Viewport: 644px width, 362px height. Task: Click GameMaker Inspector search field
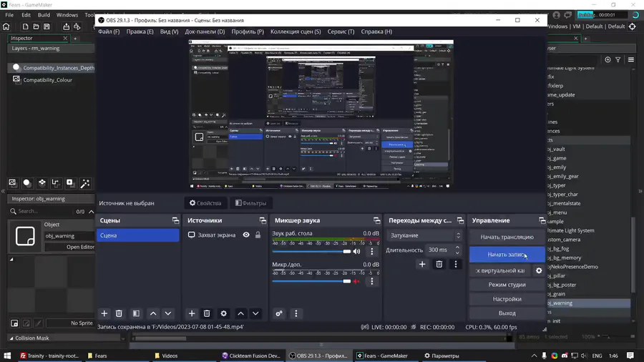pyautogui.click(x=43, y=211)
